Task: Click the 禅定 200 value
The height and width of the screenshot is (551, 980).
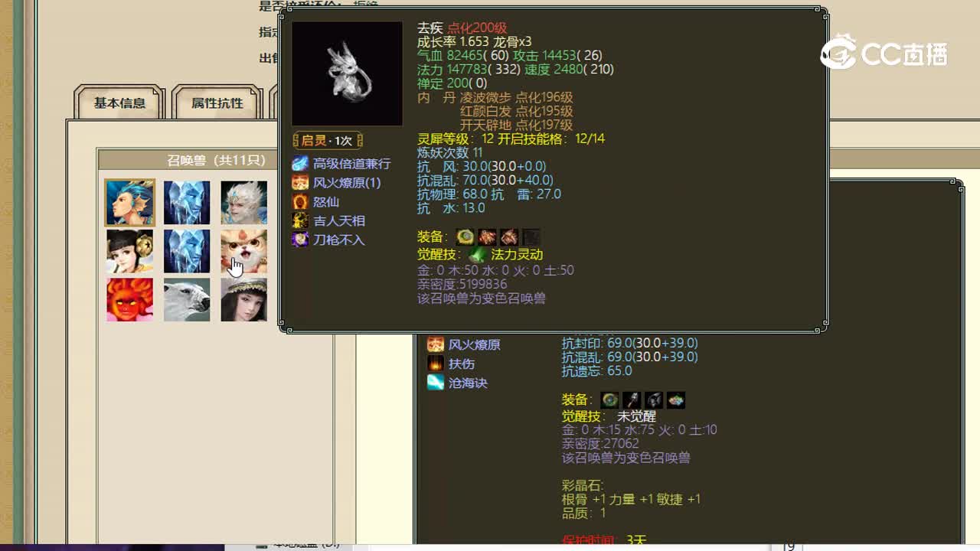Action: click(452, 83)
